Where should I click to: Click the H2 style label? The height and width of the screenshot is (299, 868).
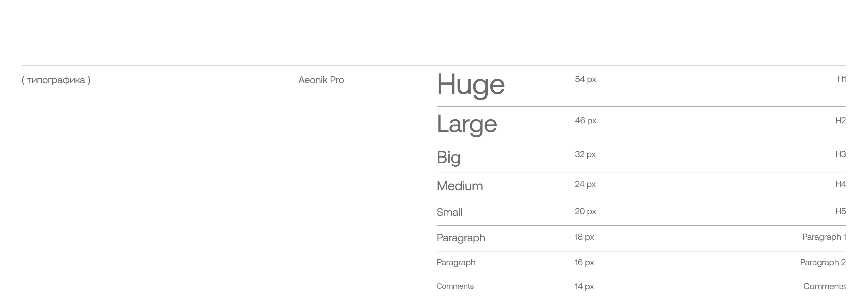pyautogui.click(x=840, y=120)
